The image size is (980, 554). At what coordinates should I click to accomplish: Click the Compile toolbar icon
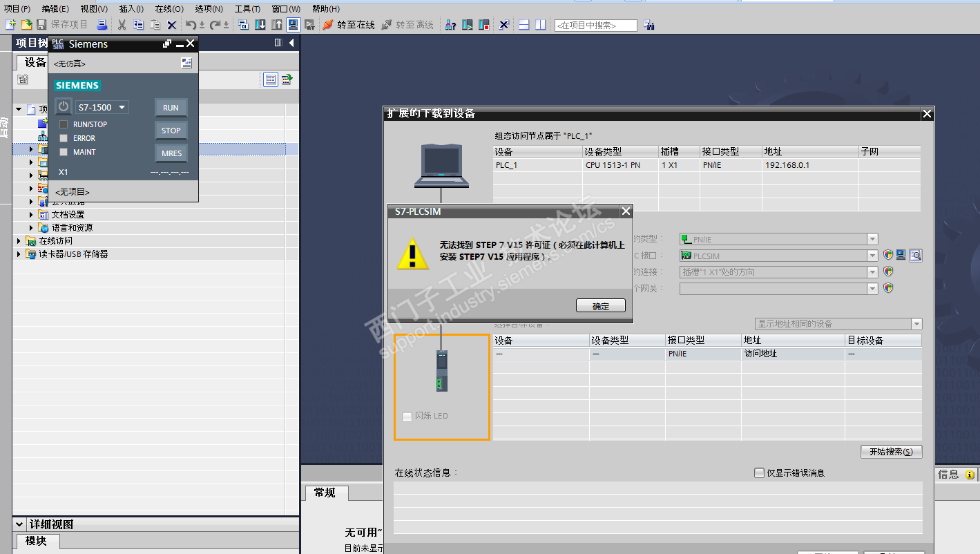pos(244,25)
